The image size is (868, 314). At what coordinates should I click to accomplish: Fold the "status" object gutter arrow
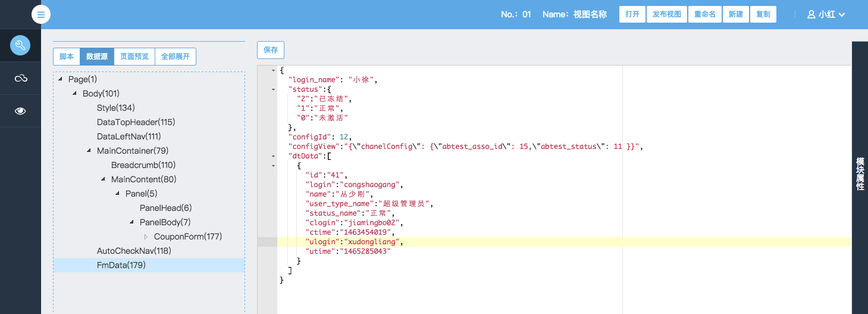273,89
